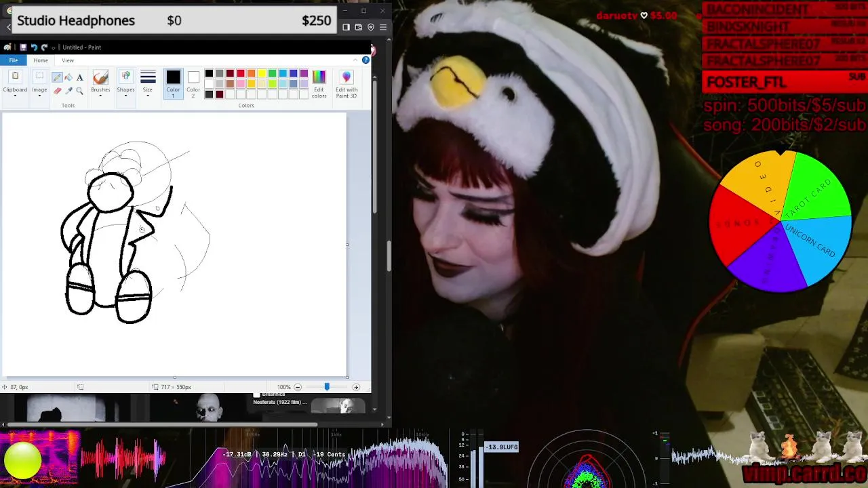868x488 pixels.
Task: Click the Redo arrow in Paint title bar
Action: click(x=44, y=47)
